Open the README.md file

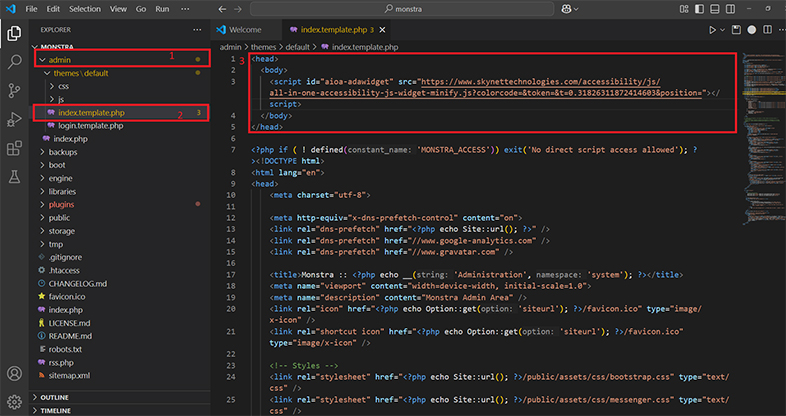(70, 336)
